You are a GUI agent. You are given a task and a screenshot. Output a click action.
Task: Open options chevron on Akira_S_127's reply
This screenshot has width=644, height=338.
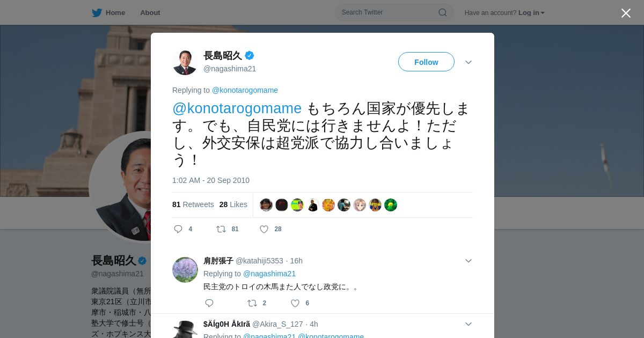[x=469, y=324]
